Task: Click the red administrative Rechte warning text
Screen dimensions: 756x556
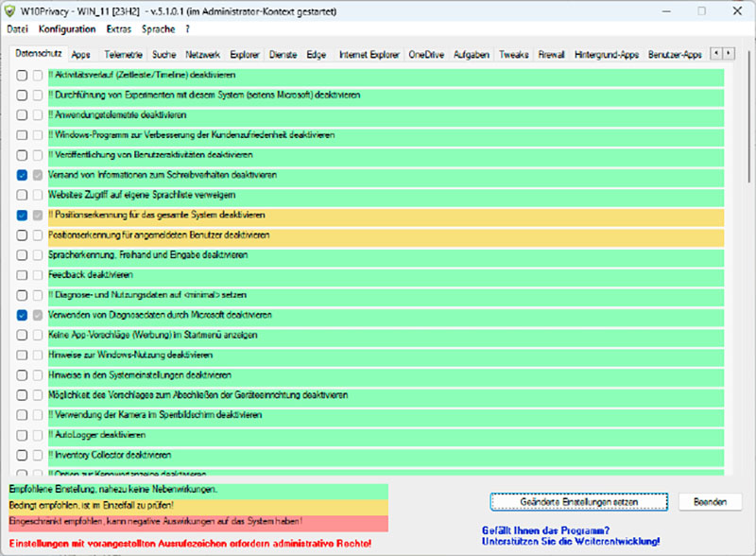Action: [x=190, y=544]
